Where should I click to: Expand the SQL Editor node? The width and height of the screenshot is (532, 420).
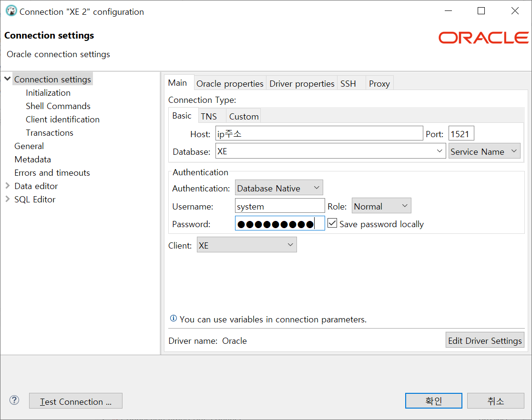(x=8, y=199)
